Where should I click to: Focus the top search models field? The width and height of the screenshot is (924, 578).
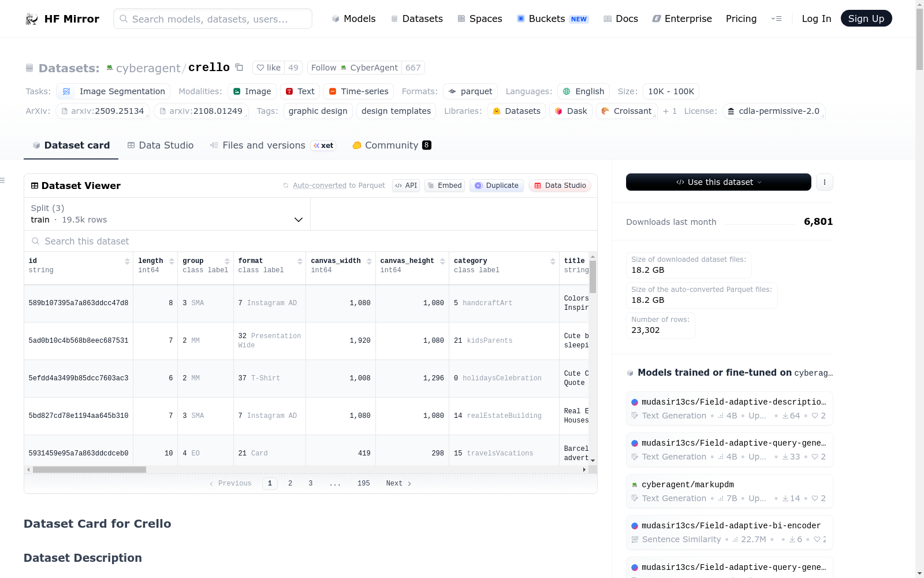[213, 18]
